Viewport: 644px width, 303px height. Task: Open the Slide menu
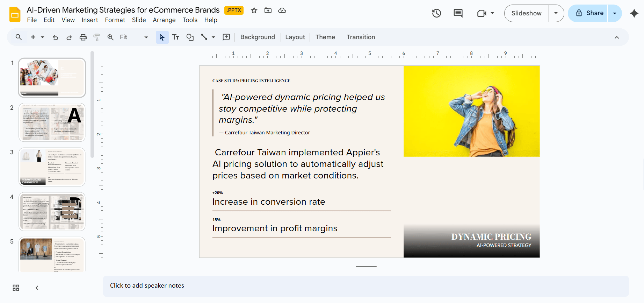point(139,20)
